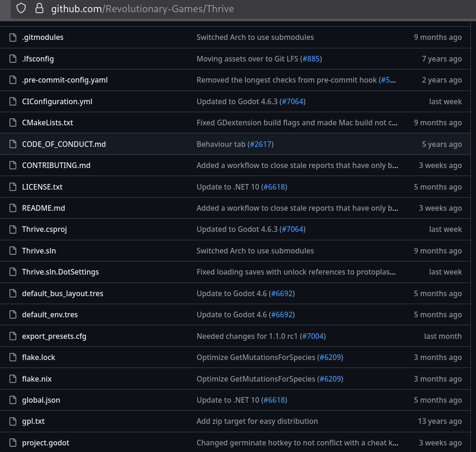Open #6618 link in global.json row
This screenshot has height=452, width=476.
[274, 400]
